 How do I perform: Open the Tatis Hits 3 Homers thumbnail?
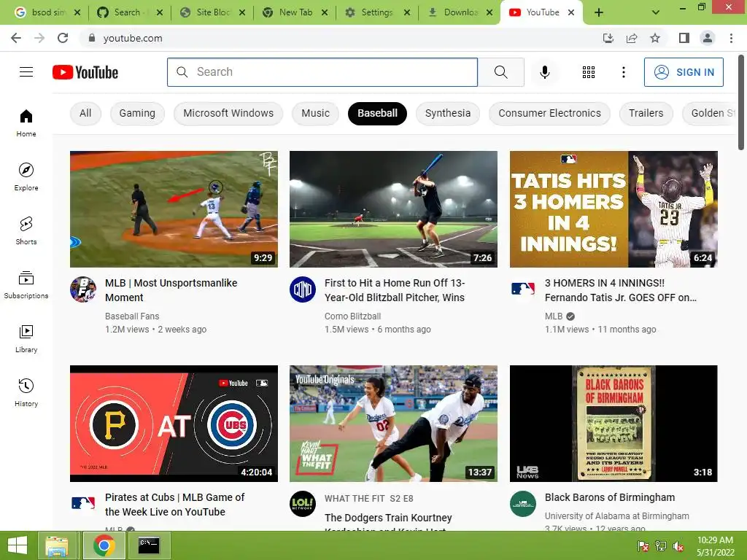pos(614,209)
